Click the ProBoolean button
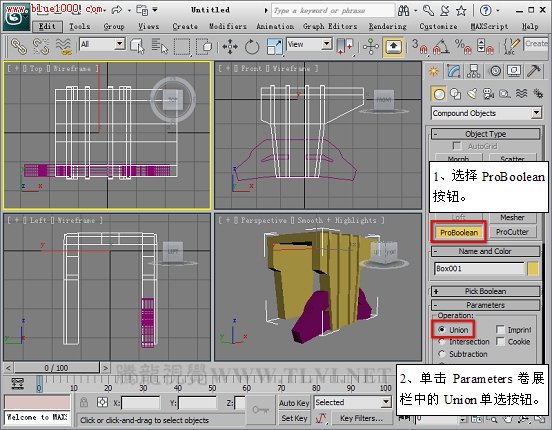The image size is (552, 430). point(459,232)
